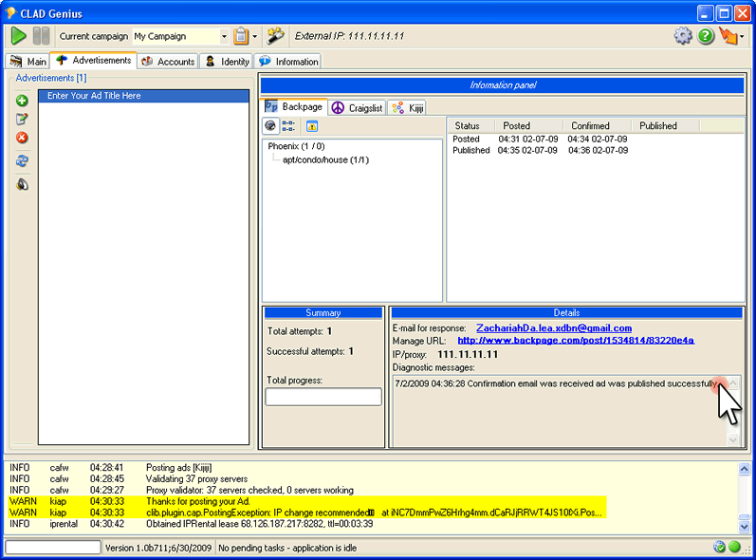Sort by the Published column header
The width and height of the screenshot is (756, 560).
[665, 126]
